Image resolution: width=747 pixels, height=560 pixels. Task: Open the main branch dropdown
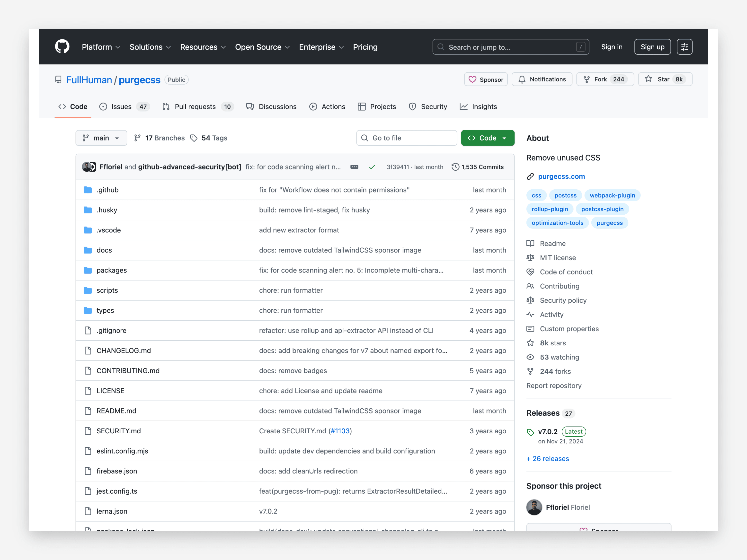coord(101,138)
